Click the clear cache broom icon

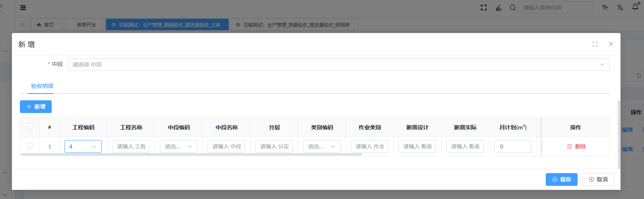[498, 8]
